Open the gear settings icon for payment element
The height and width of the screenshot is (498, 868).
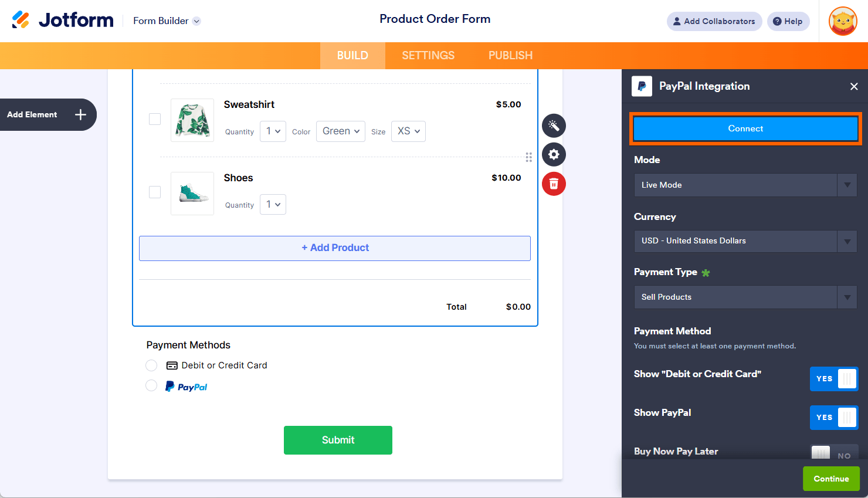[554, 155]
